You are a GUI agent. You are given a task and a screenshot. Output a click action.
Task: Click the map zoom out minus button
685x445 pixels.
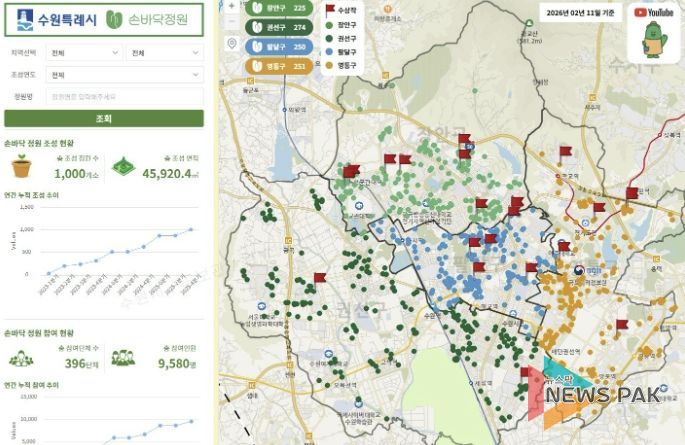pyautogui.click(x=232, y=24)
